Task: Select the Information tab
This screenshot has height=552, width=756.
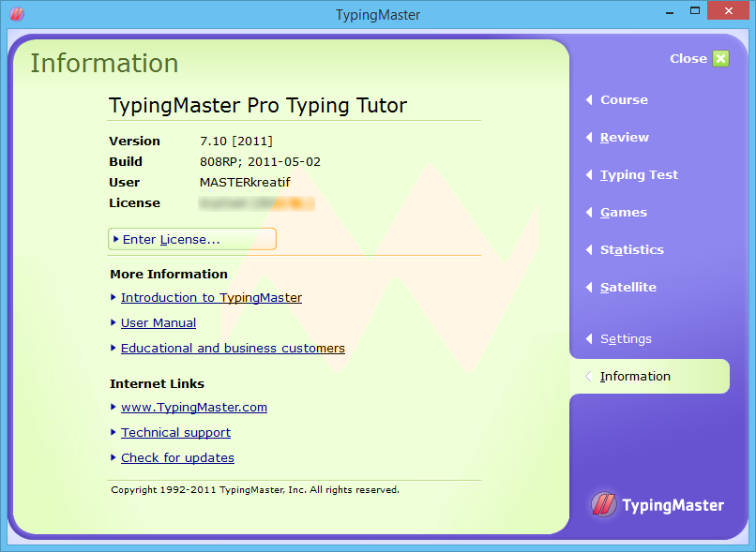Action: (x=649, y=376)
